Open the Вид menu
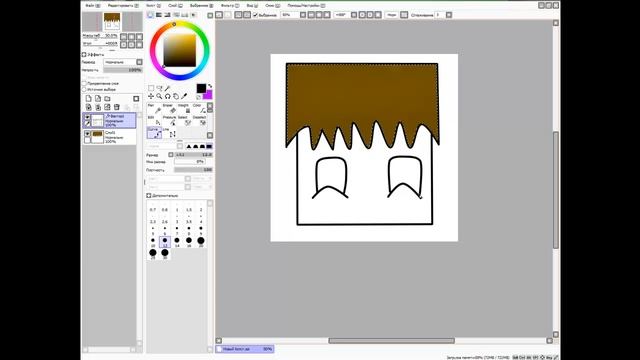 (x=251, y=6)
